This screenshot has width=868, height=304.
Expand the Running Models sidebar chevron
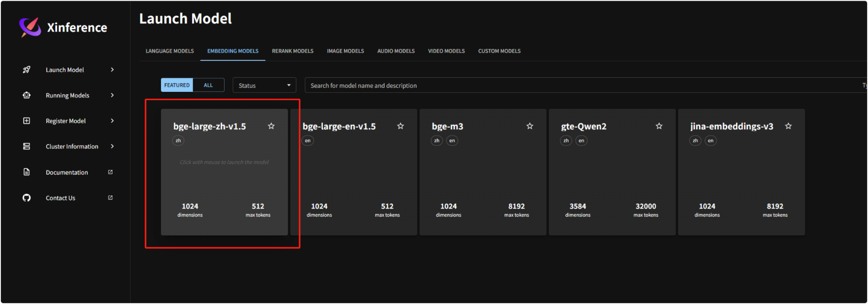pyautogui.click(x=112, y=96)
